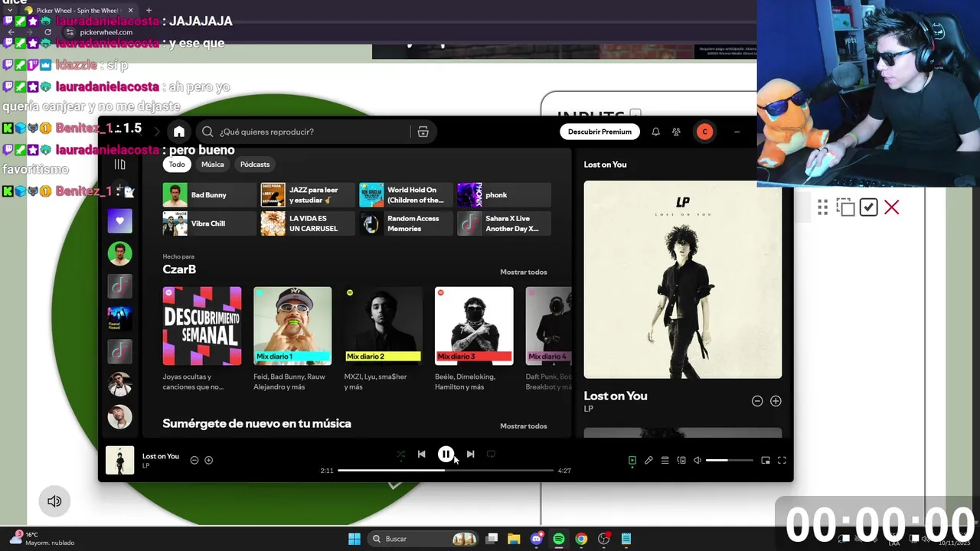The image size is (980, 551).
Task: Hide Lost on You from player bar minus icon
Action: pyautogui.click(x=194, y=460)
